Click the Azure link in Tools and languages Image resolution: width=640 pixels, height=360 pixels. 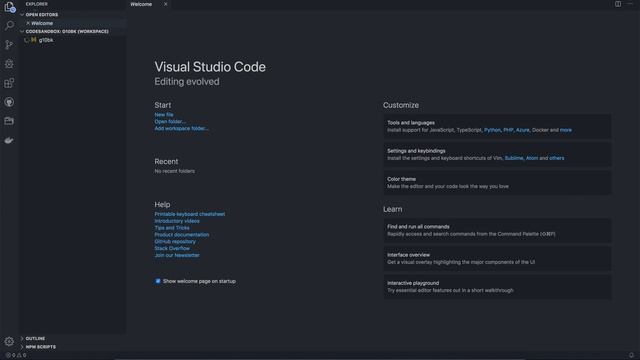click(x=522, y=130)
